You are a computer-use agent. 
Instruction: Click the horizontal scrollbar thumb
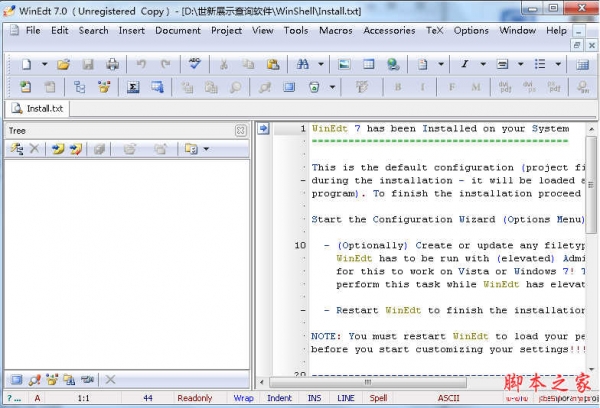[367, 382]
